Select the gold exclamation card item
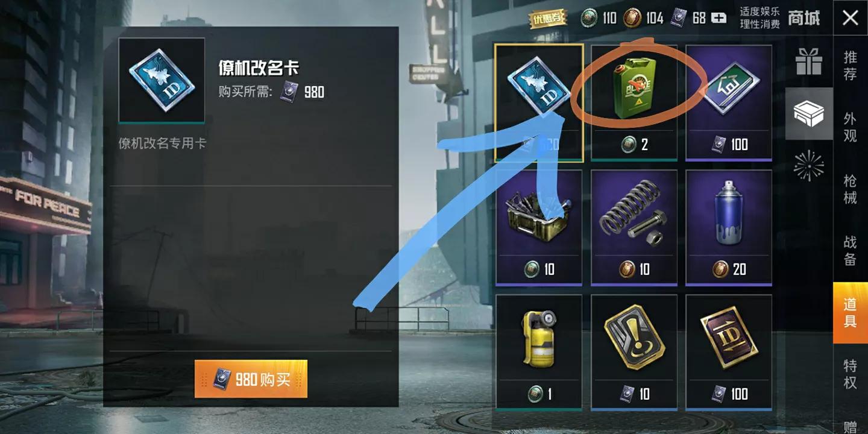 click(x=634, y=353)
